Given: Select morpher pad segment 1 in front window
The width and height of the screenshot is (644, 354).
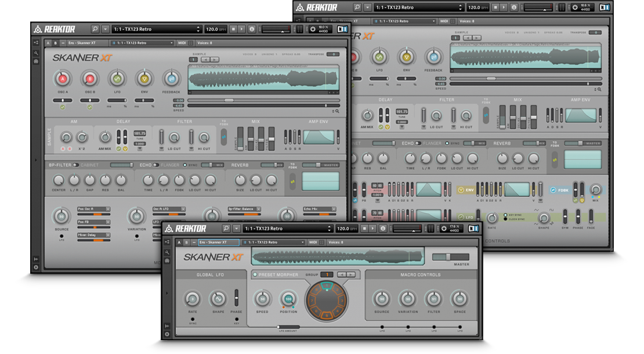Looking at the screenshot, I should 327,286.
